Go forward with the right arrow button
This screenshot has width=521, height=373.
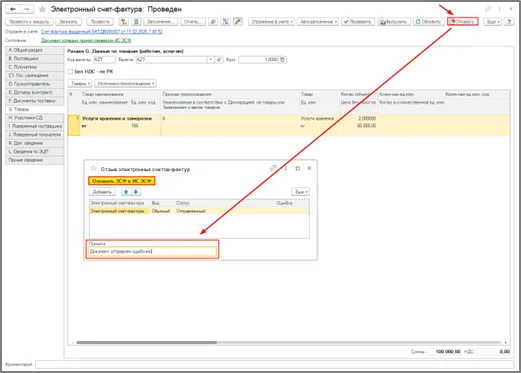coord(27,9)
